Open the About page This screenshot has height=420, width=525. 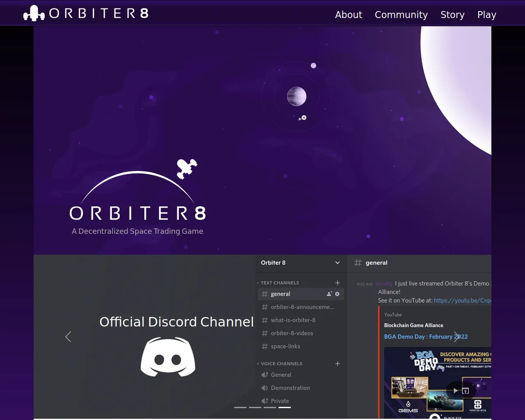click(349, 15)
